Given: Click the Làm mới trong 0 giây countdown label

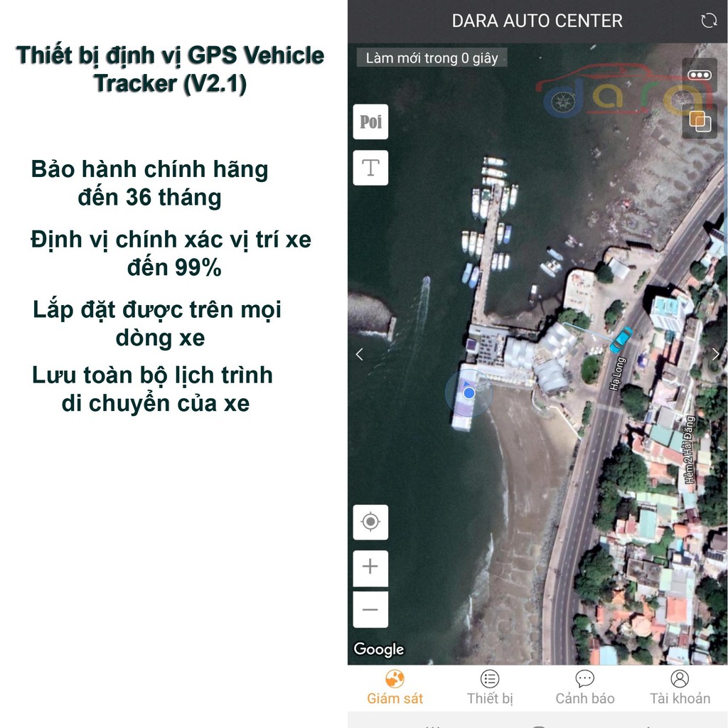Looking at the screenshot, I should tap(432, 58).
